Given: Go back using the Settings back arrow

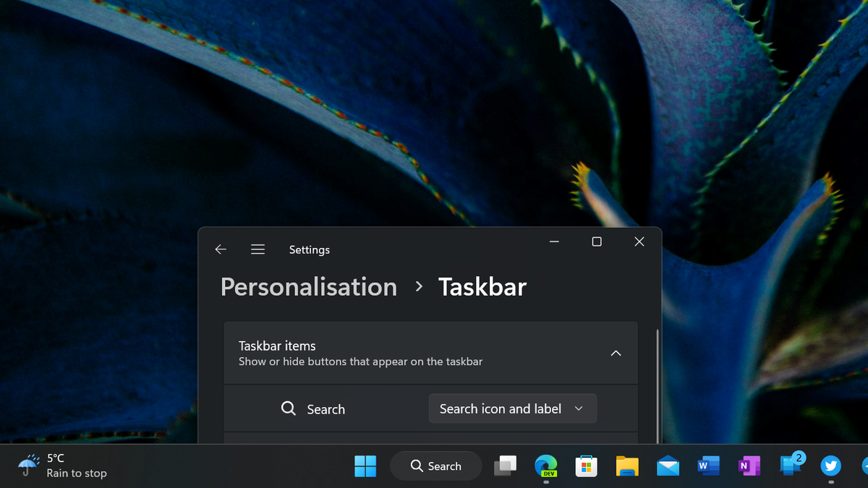Looking at the screenshot, I should (x=221, y=249).
